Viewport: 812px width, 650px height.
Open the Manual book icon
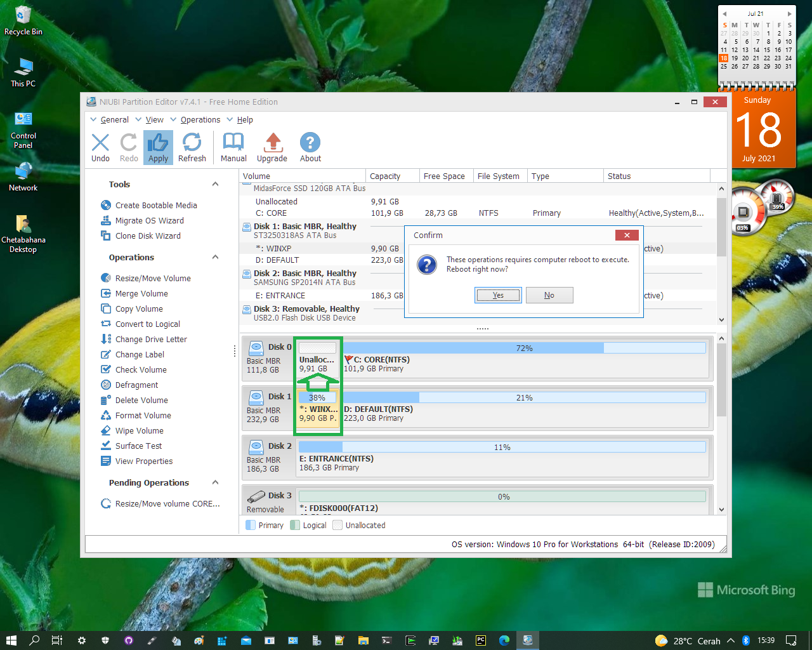(233, 147)
